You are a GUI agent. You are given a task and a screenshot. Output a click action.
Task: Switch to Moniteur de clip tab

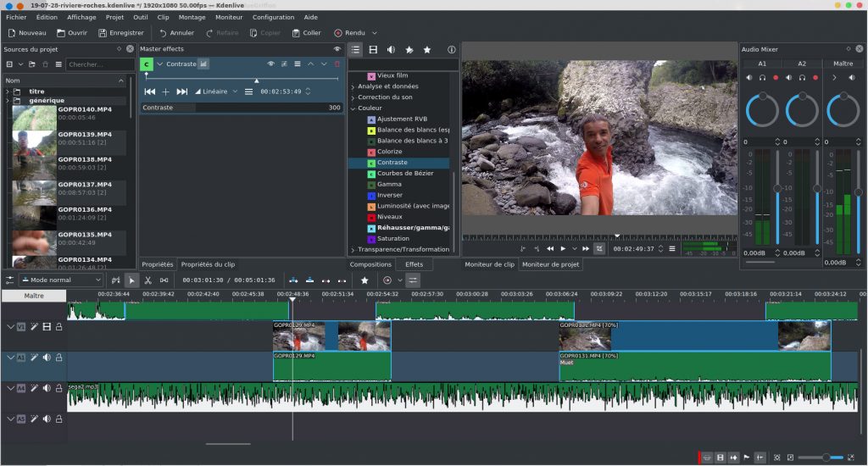[x=489, y=264]
